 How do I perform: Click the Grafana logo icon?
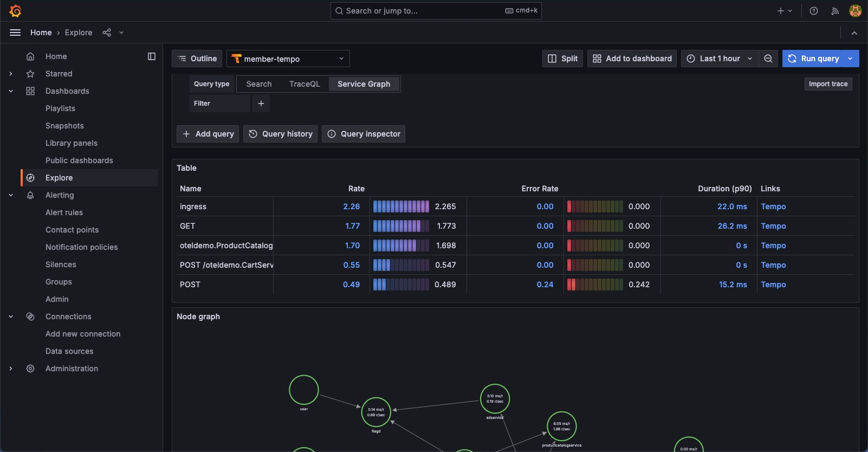15,11
